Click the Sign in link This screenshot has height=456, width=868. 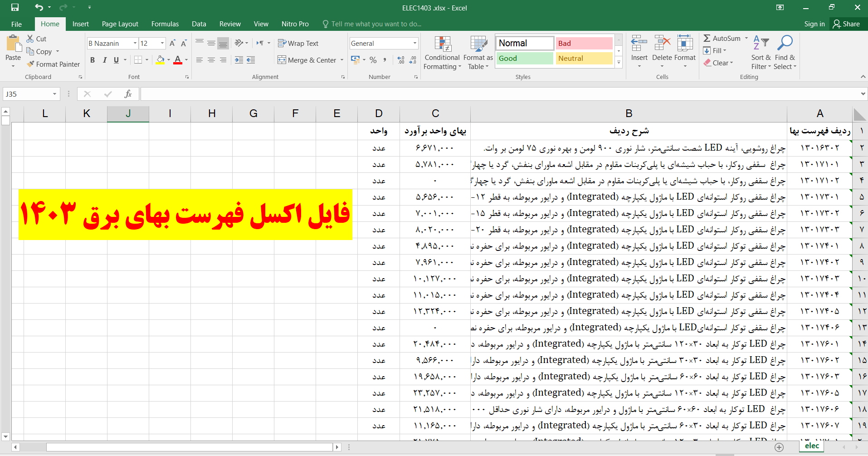814,24
